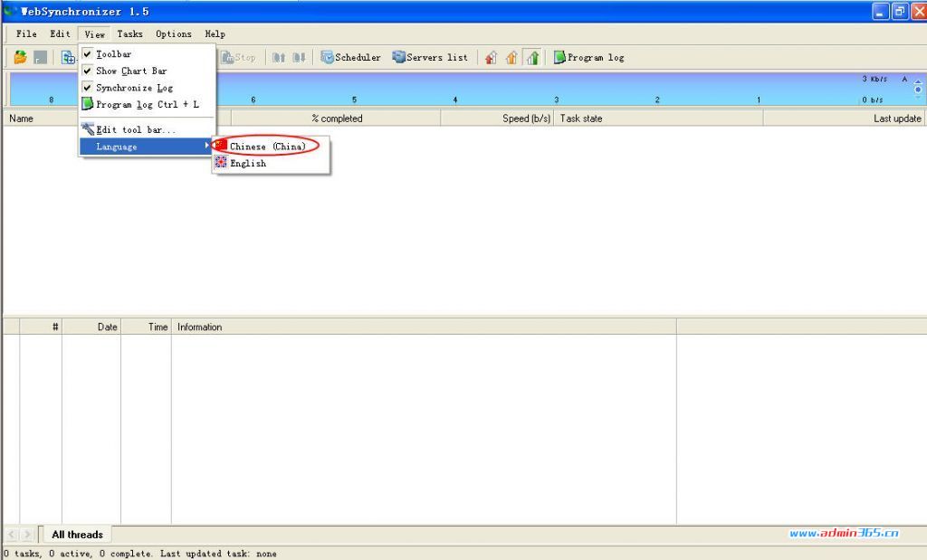Click the '0 b/s' chart scale label

coord(873,100)
